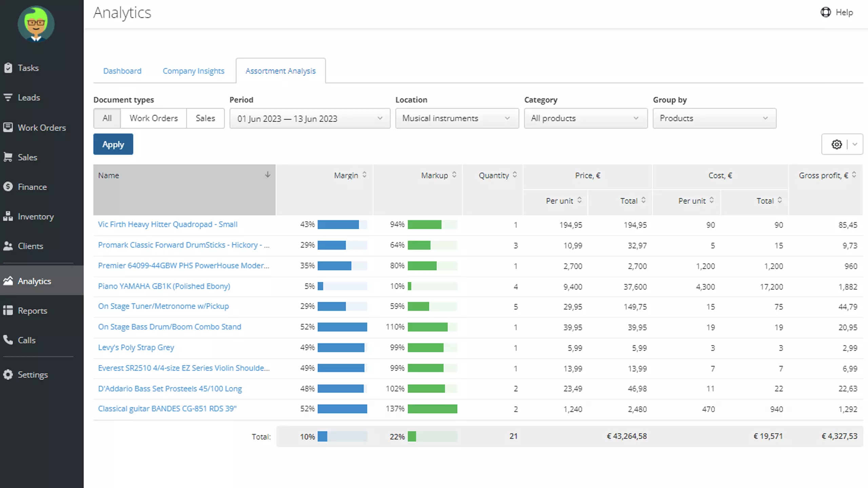Click Vic Firth 43% margin bar
The height and width of the screenshot is (488, 868).
coord(342,224)
